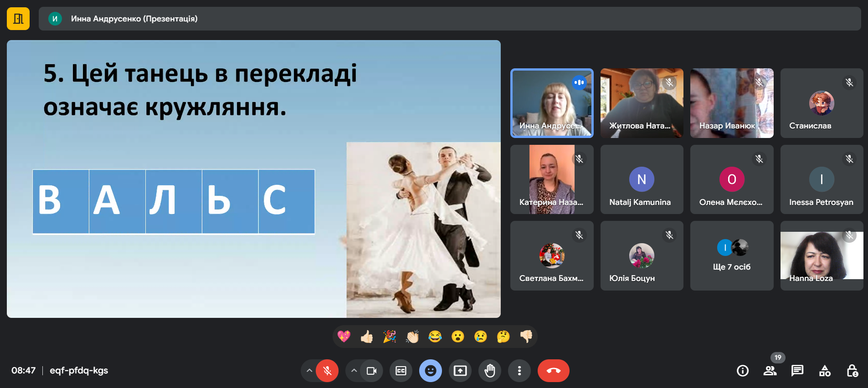Viewport: 868px width, 388px height.
Task: Show the participants list of 19 people
Action: click(770, 371)
